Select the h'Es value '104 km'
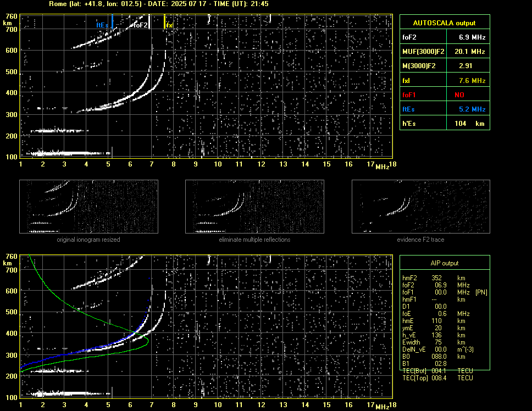This screenshot has height=411, width=532. pyautogui.click(x=469, y=124)
